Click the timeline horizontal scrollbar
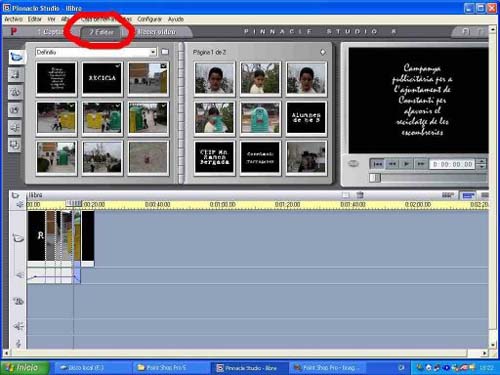The width and height of the screenshot is (500, 375). coord(246,353)
